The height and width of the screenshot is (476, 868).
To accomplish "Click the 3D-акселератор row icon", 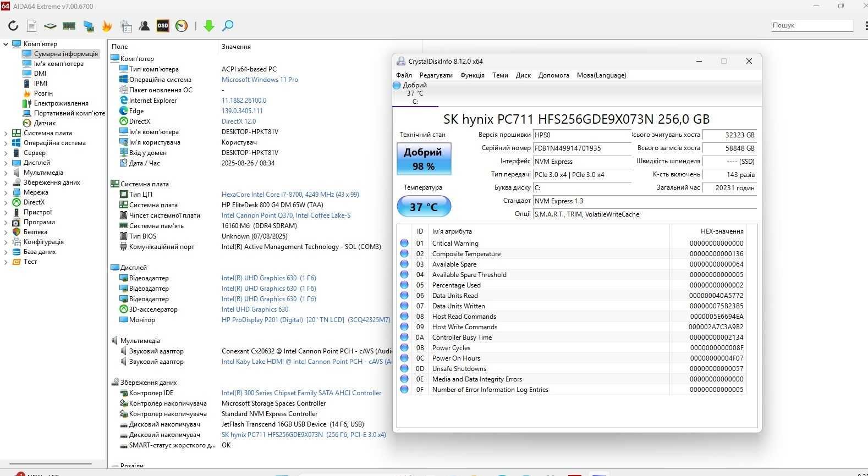I will (124, 309).
